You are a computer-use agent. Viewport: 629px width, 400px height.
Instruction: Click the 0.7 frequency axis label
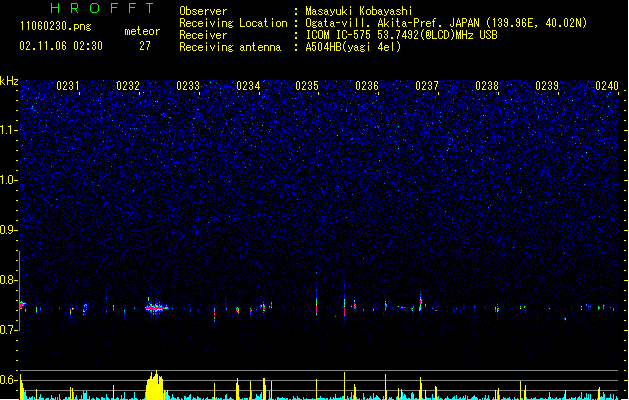(9, 330)
